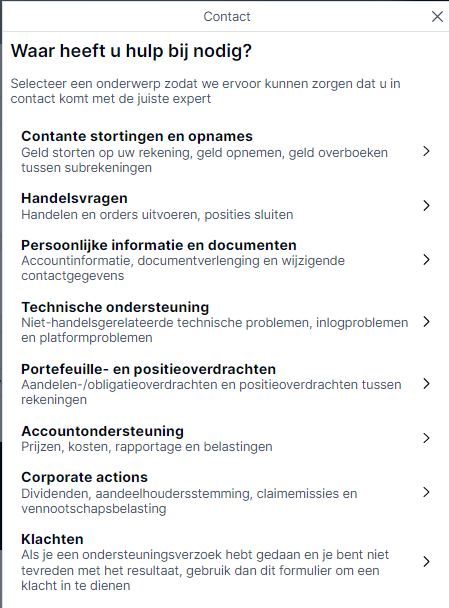Select Portefeuille- en positieoverdrachten heading
The image size is (449, 608).
click(149, 369)
